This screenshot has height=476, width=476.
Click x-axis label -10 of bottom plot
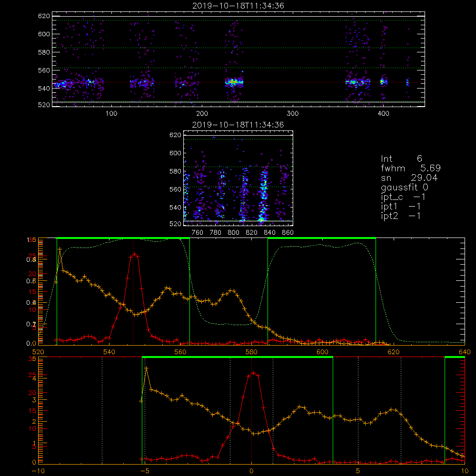tap(38, 471)
